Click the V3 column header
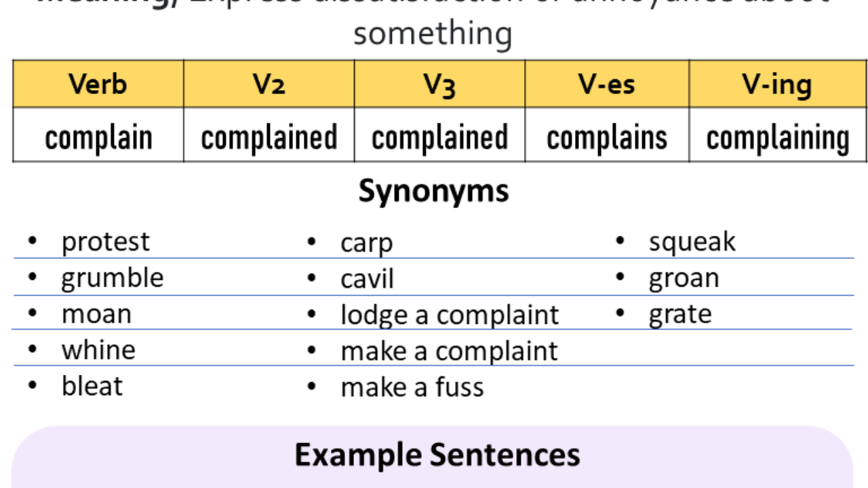 [439, 85]
